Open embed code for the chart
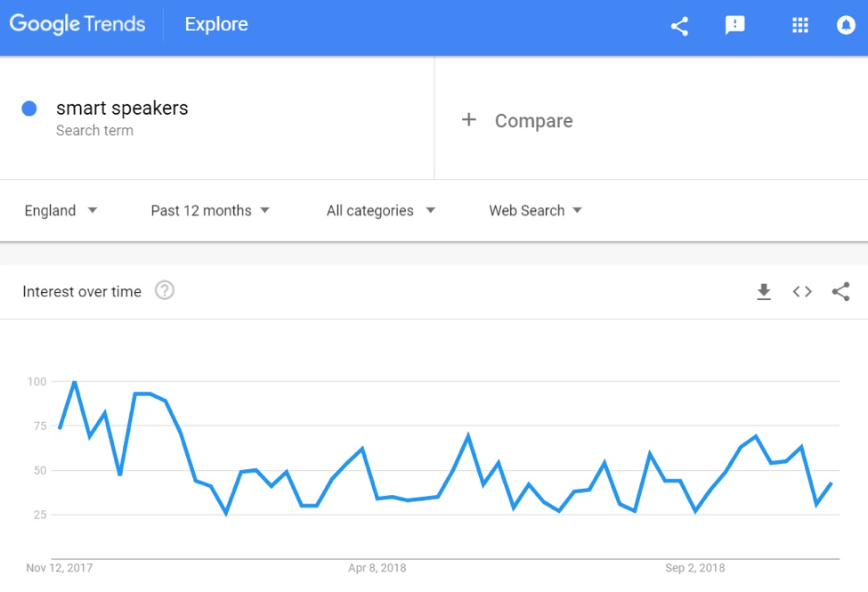The height and width of the screenshot is (592, 868). (x=802, y=291)
